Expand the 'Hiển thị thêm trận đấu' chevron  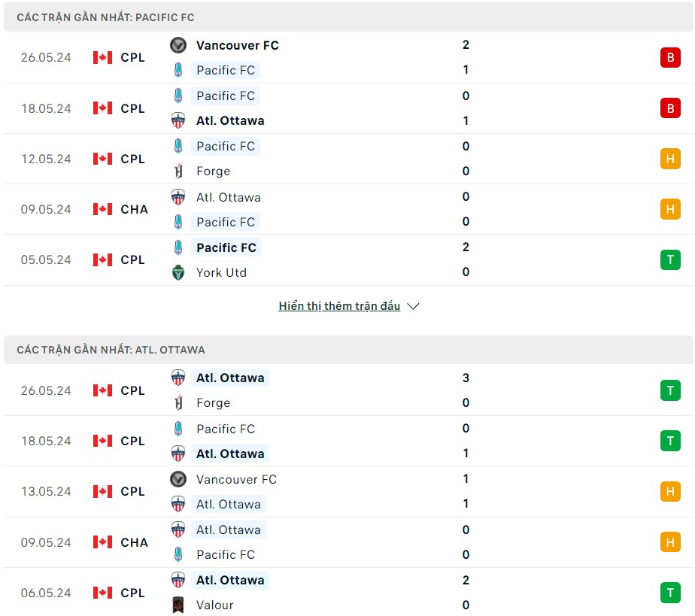(413, 306)
